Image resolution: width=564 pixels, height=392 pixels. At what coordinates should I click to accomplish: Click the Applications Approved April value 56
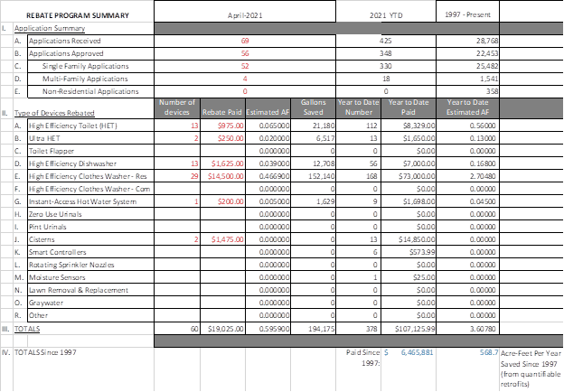tap(245, 53)
